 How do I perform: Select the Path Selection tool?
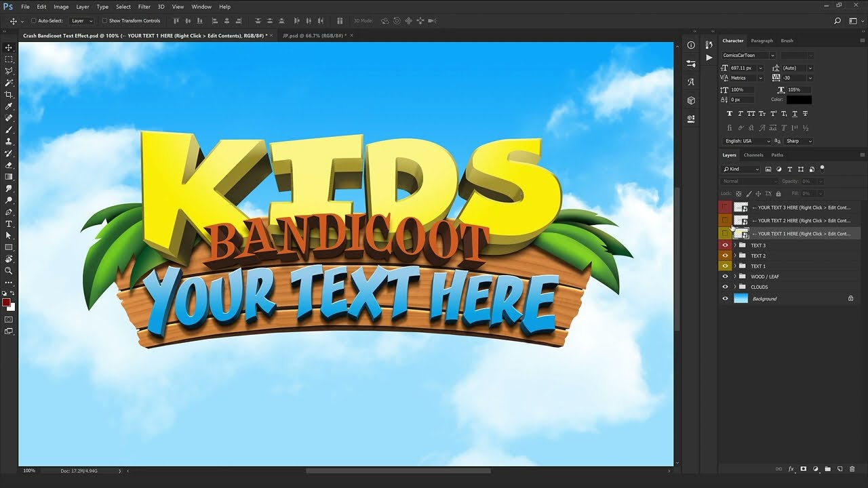coord(9,235)
